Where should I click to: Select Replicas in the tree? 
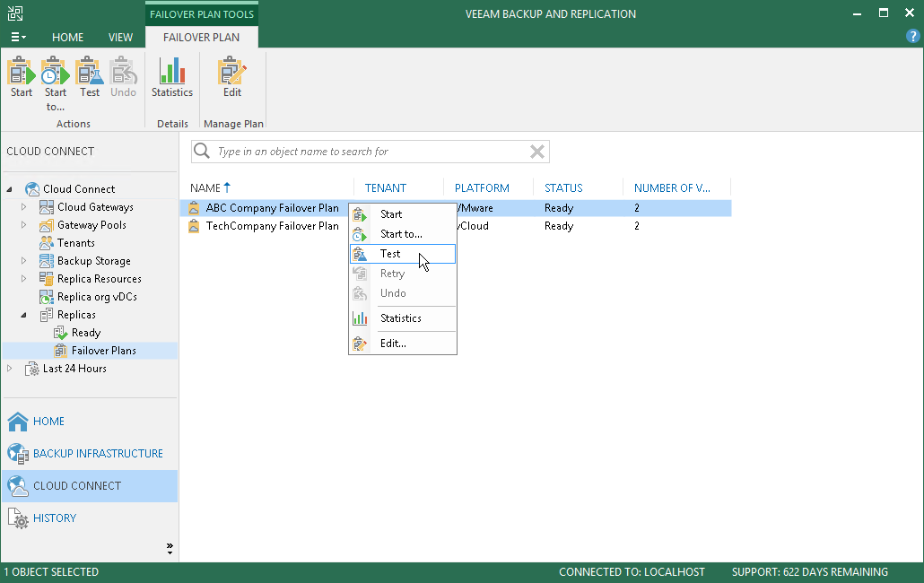76,315
